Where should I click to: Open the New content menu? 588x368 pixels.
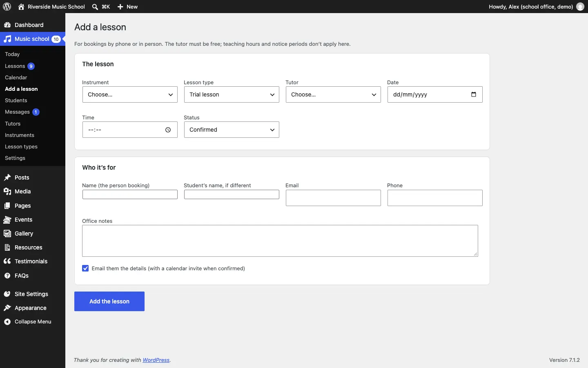point(128,7)
